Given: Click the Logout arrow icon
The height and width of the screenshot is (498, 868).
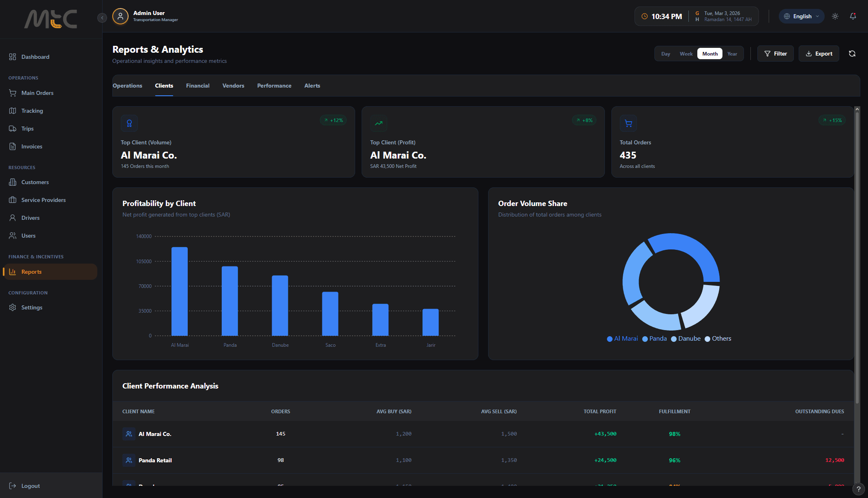Looking at the screenshot, I should (x=13, y=486).
